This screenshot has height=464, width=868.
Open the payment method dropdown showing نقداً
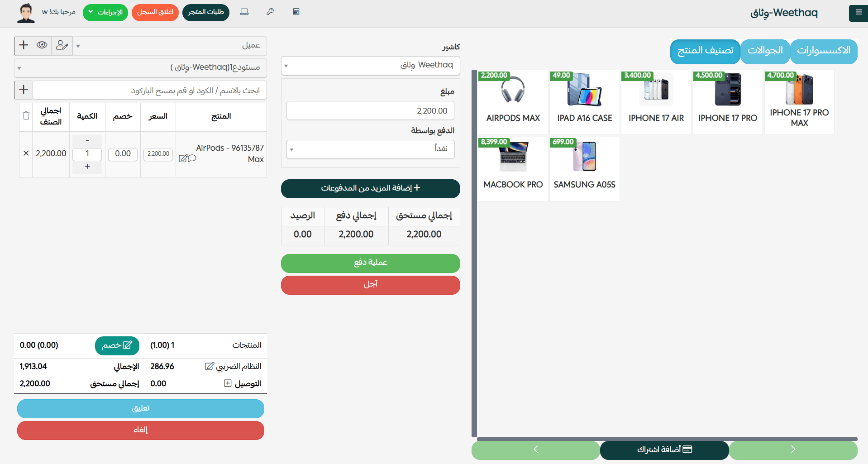coord(370,149)
